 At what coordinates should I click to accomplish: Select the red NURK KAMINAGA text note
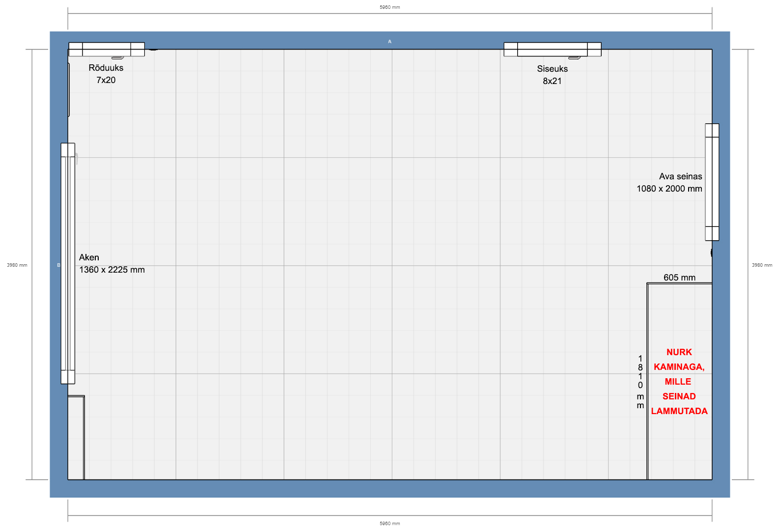[679, 382]
